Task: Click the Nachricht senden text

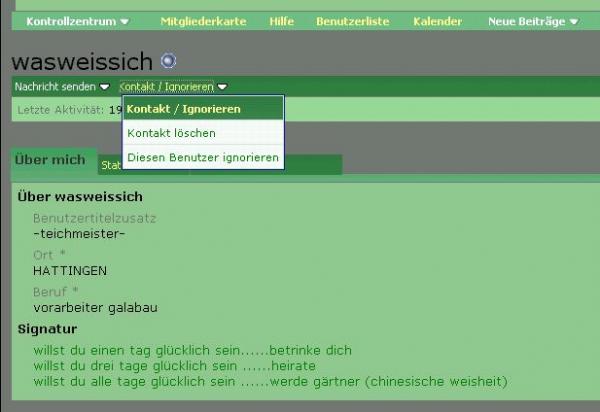Action: (55, 87)
